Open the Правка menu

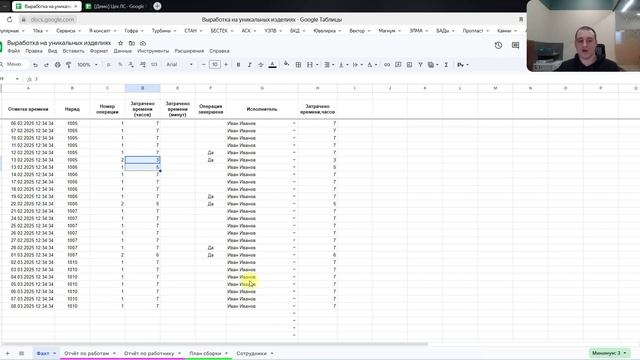(34, 51)
